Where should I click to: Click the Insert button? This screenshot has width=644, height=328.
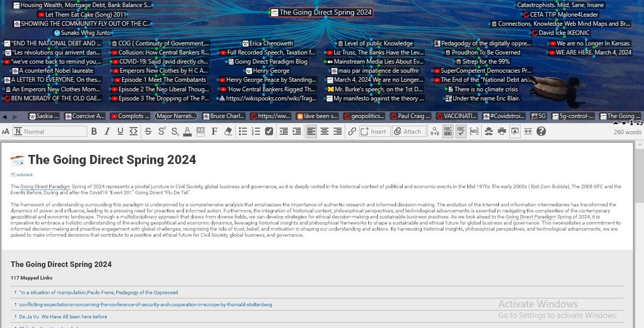(375, 131)
